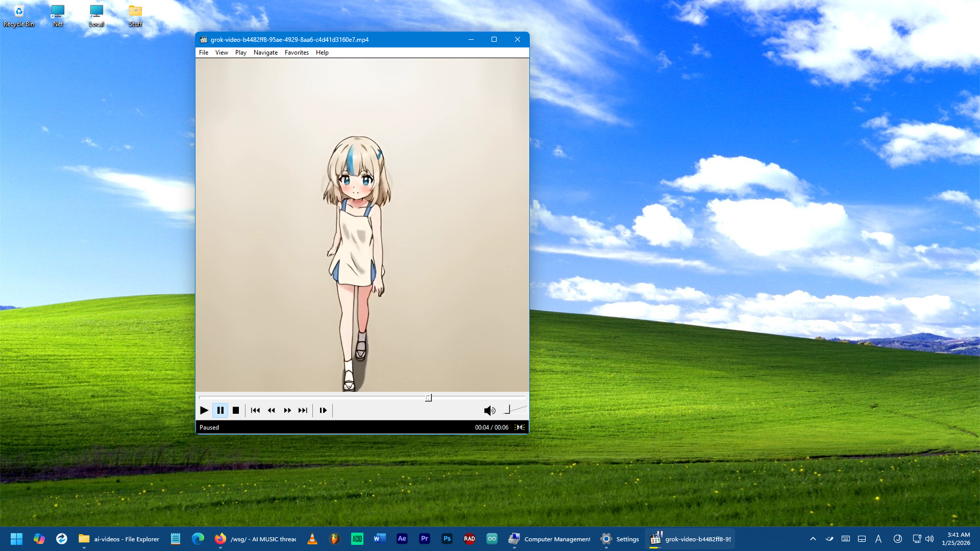Click the 00:04 / 00:06 time display
Image resolution: width=980 pixels, height=551 pixels.
pos(491,428)
